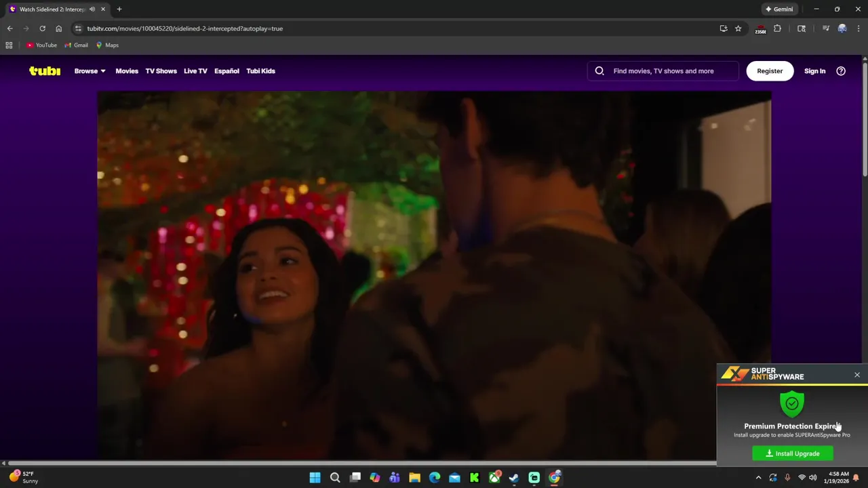
Task: Open the Google Lens search tool icon
Action: pos(802,28)
